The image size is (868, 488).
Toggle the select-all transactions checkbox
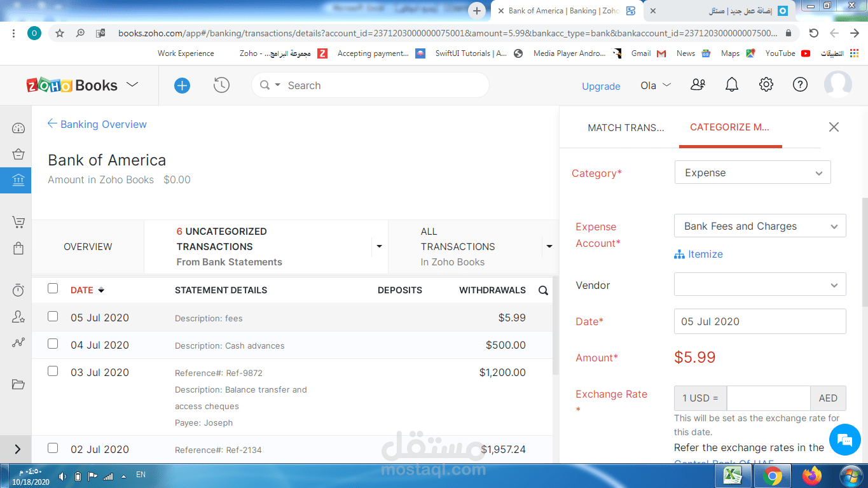[x=53, y=289]
